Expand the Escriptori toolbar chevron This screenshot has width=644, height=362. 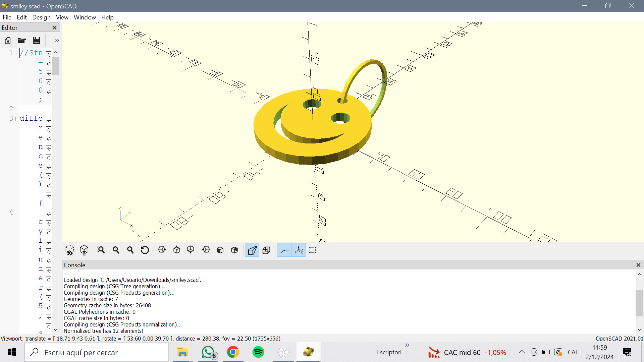coord(407,345)
